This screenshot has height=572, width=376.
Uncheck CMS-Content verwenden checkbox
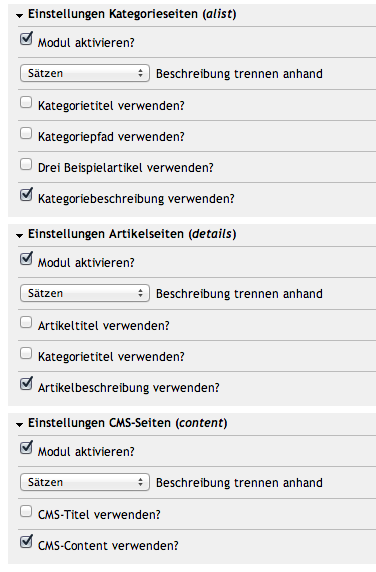pos(26,542)
